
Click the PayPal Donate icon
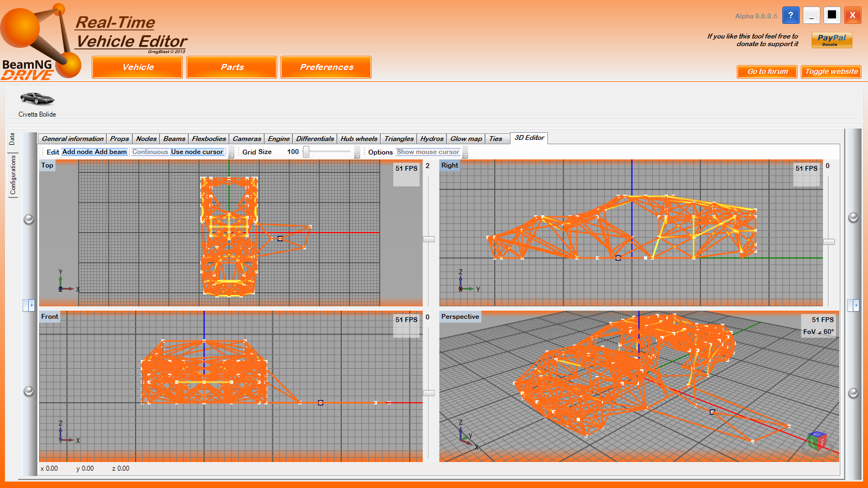[832, 40]
